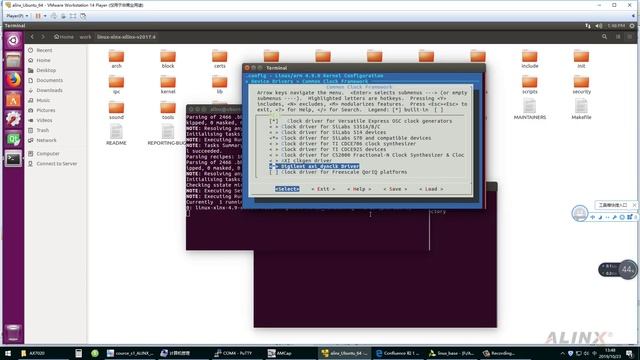Open the arch folder
The image size is (640, 360).
116,59
